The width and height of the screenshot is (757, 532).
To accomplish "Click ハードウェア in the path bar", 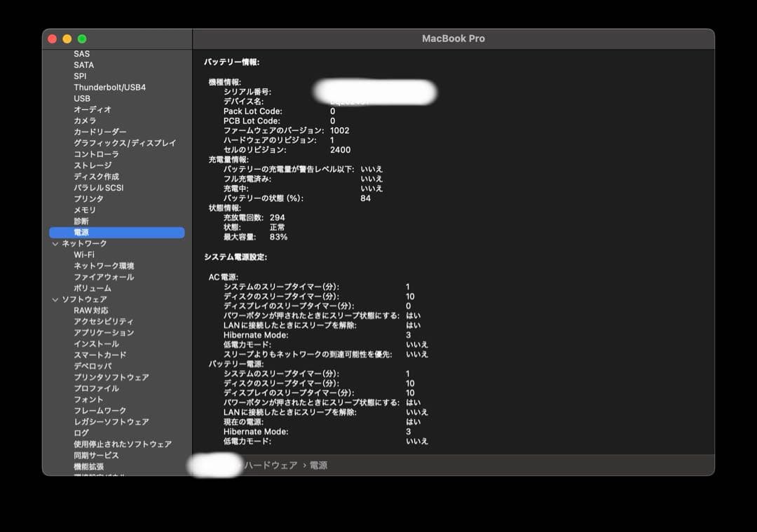I will (x=271, y=465).
